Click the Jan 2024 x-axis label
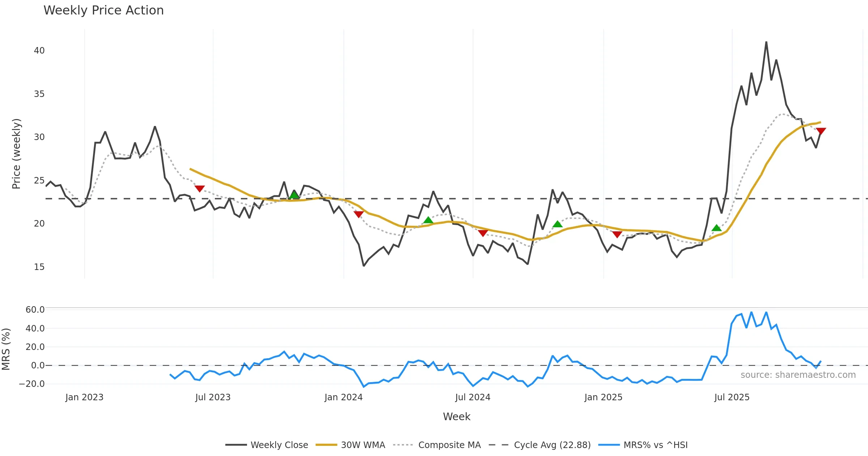This screenshot has height=456, width=868. point(343,397)
